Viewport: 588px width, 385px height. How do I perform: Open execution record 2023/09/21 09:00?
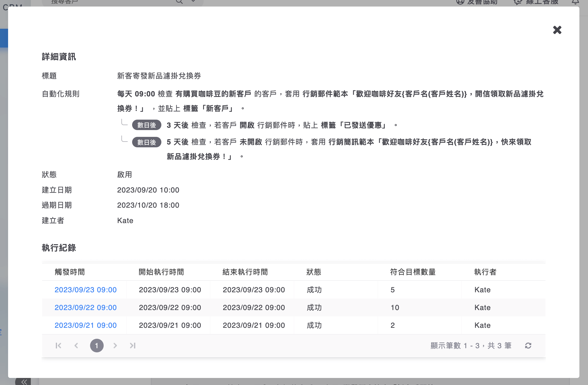86,325
